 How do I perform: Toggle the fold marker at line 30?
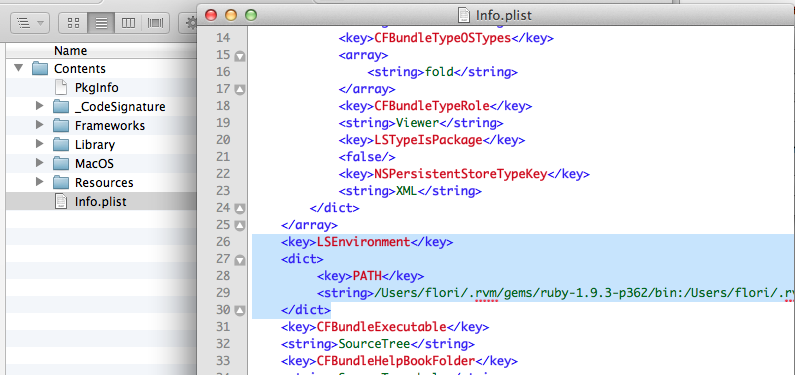pos(240,310)
